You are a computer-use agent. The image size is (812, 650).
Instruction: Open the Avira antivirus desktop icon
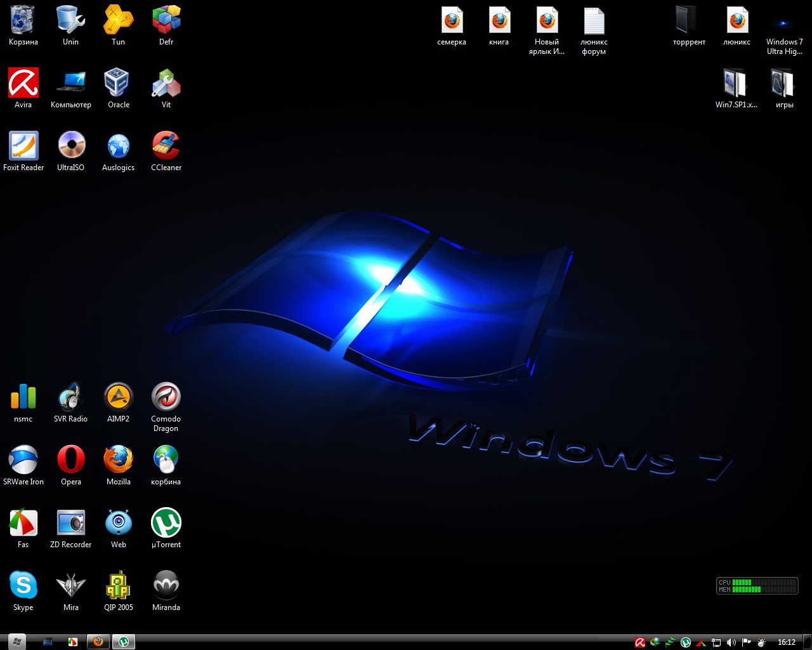pyautogui.click(x=23, y=88)
